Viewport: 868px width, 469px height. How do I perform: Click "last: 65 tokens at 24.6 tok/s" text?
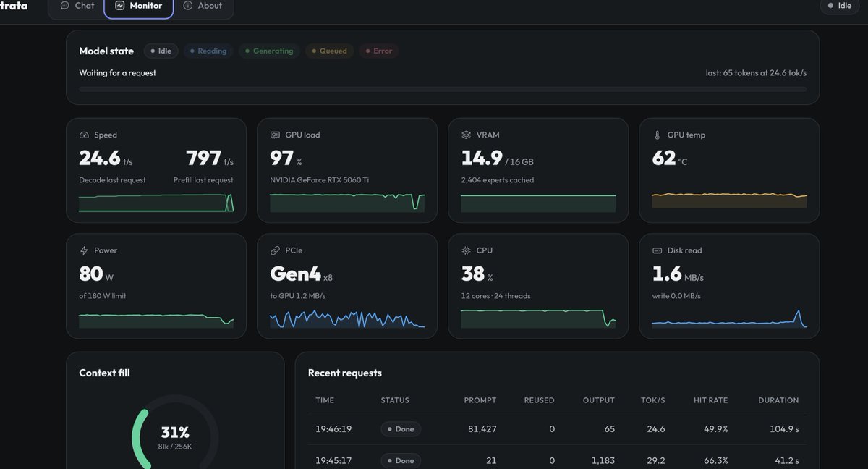tap(756, 73)
